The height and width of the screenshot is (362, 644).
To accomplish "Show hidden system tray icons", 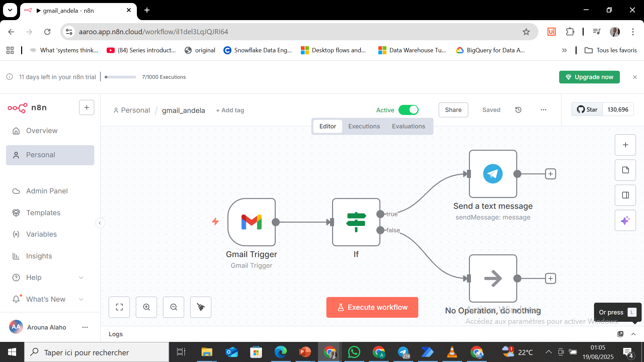I will pos(548,352).
